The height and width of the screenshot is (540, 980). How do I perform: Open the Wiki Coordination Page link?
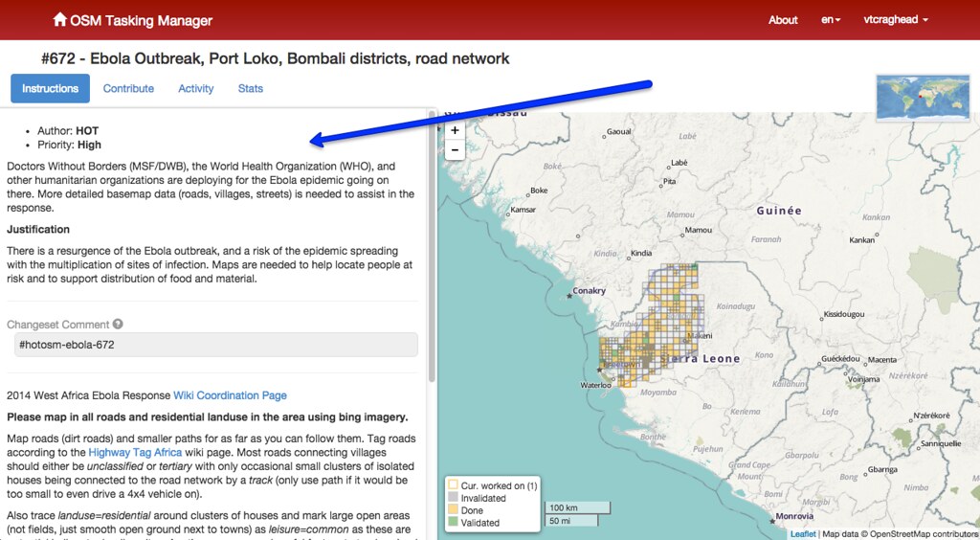(x=230, y=395)
